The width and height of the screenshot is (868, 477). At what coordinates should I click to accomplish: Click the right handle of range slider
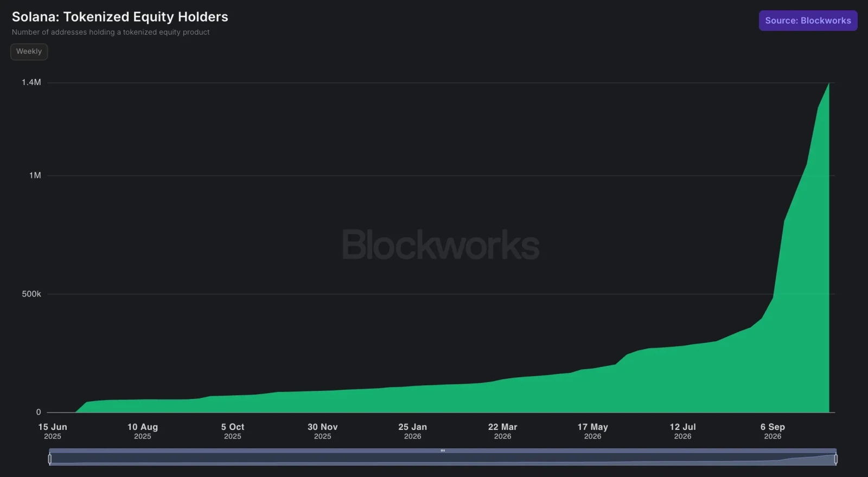(835, 459)
